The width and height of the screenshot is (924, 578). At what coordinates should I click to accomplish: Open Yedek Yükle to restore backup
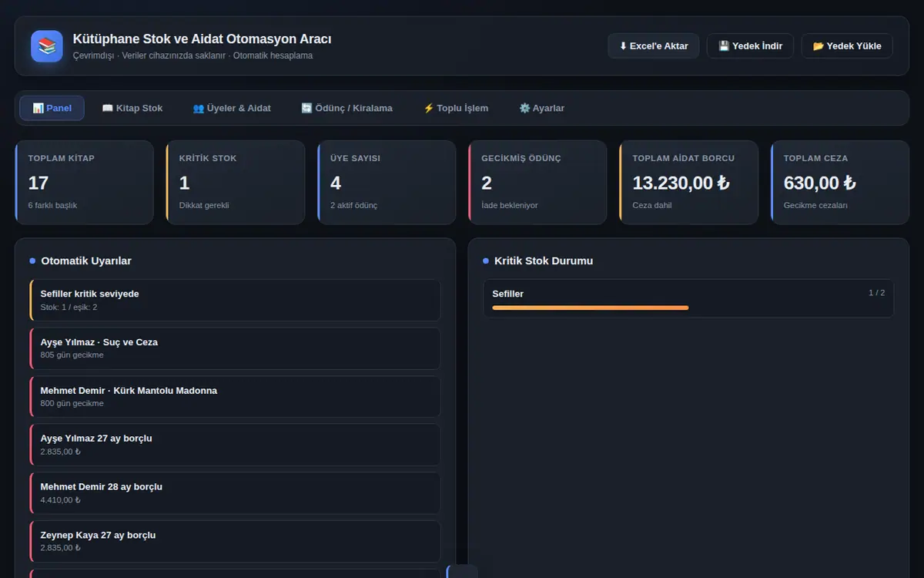[x=847, y=46]
